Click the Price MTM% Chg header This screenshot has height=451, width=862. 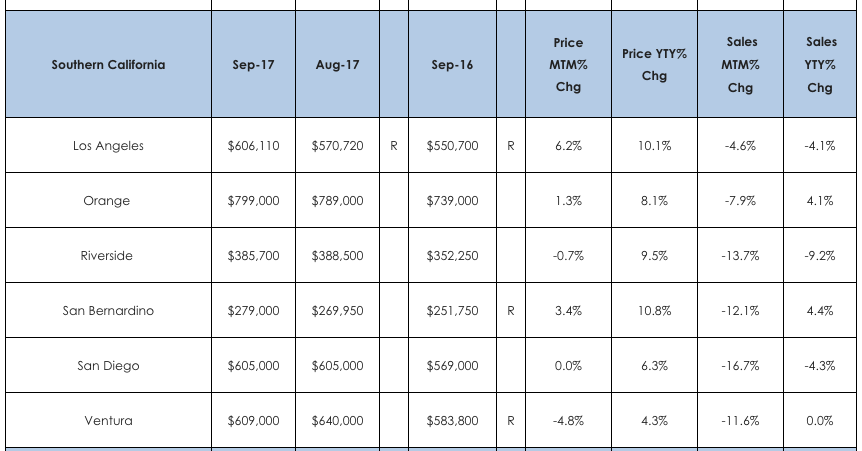point(568,65)
